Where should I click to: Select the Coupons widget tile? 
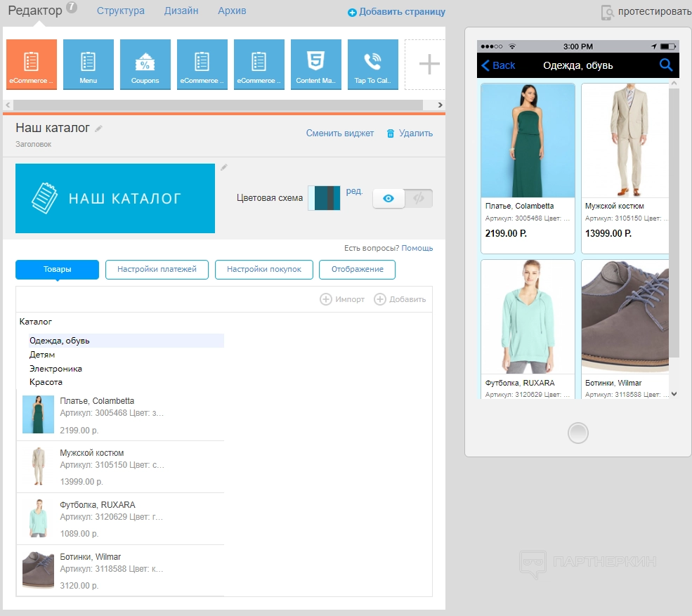[x=145, y=65]
